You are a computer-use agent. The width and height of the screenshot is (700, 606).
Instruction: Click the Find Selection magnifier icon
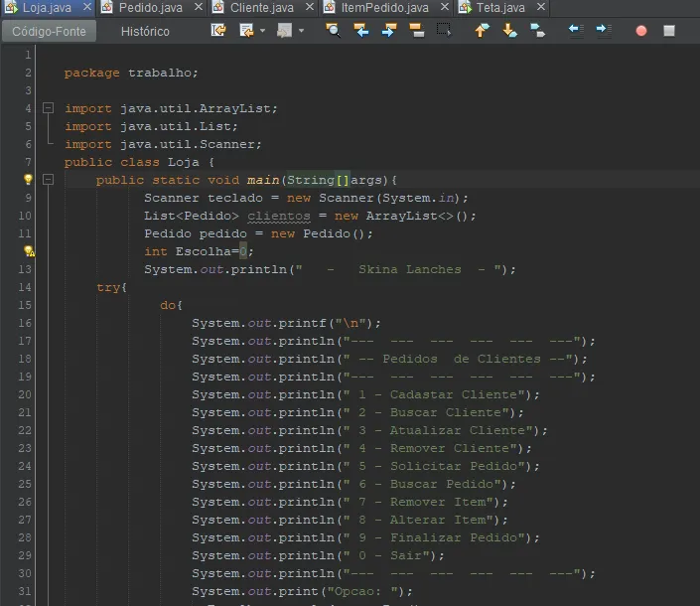tap(334, 31)
